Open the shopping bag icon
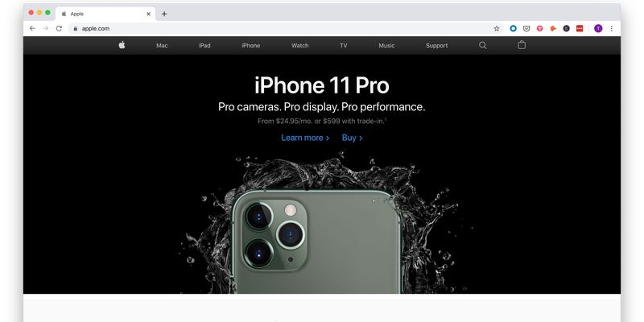Viewport: 644px width, 322px height. point(522,45)
